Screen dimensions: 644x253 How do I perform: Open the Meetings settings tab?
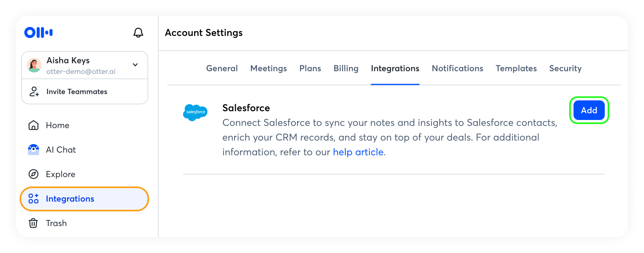[x=268, y=69]
